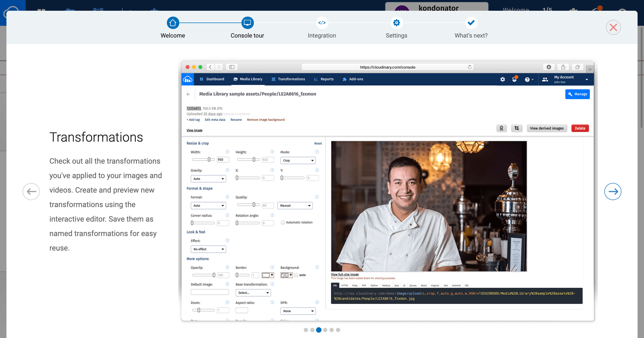Go to the Integration code step icon
644x338 pixels.
[x=322, y=23]
